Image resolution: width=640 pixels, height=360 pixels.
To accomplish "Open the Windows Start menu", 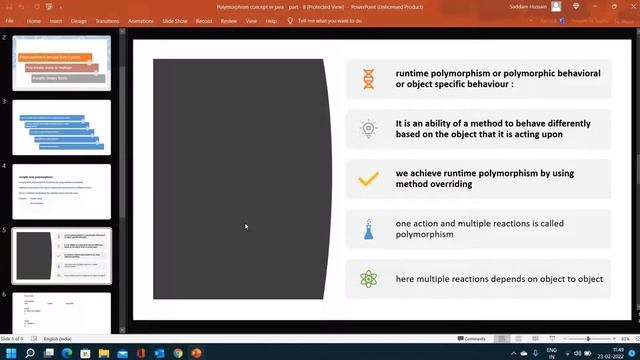I will [11, 353].
